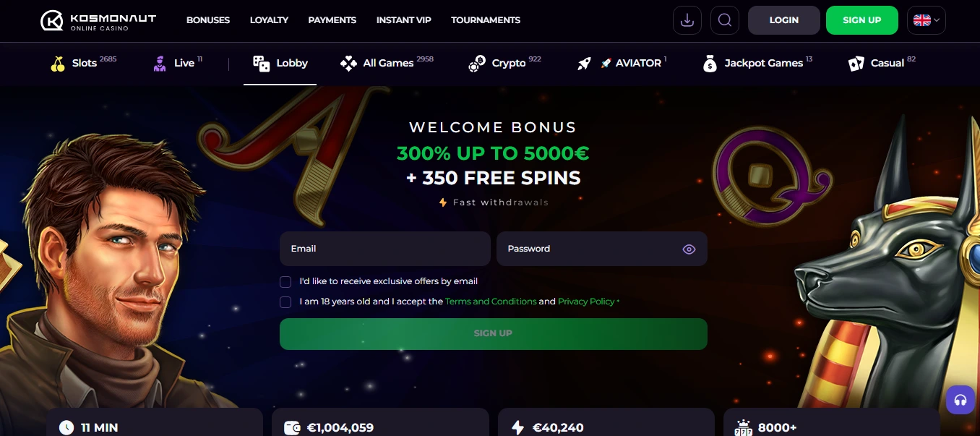Screen dimensions: 980x436
Task: Expand the language flag dropdown
Action: 927,20
